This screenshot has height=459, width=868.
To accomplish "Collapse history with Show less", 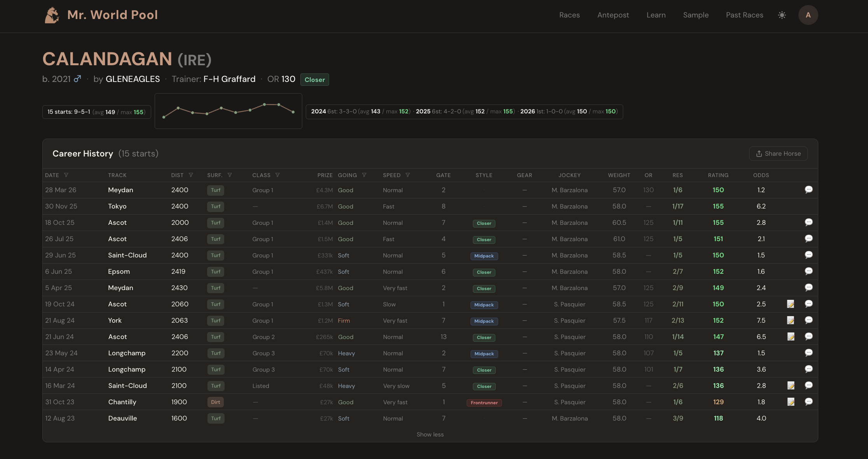I will point(430,435).
